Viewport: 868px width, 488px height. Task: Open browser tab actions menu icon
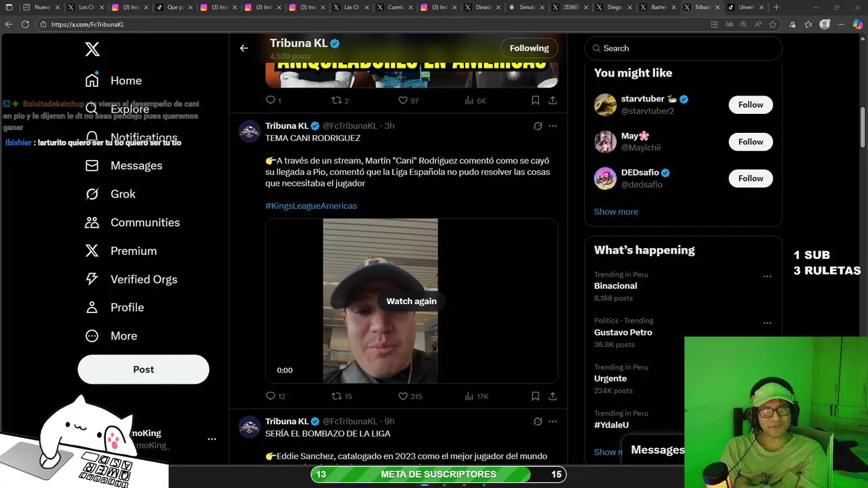pos(9,7)
